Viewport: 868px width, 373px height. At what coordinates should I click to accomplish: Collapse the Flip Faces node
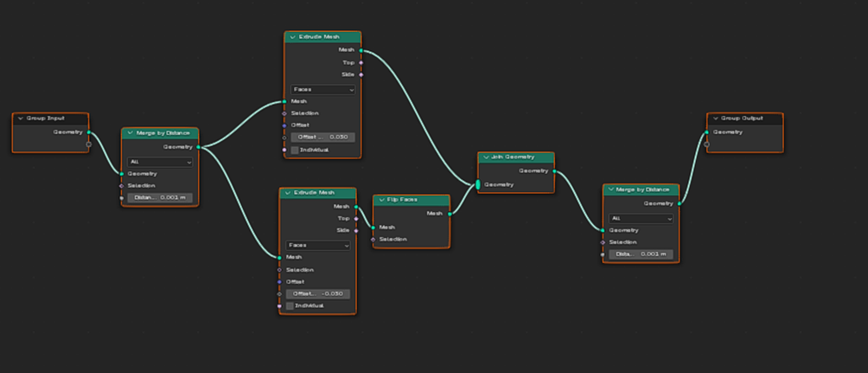click(x=380, y=199)
